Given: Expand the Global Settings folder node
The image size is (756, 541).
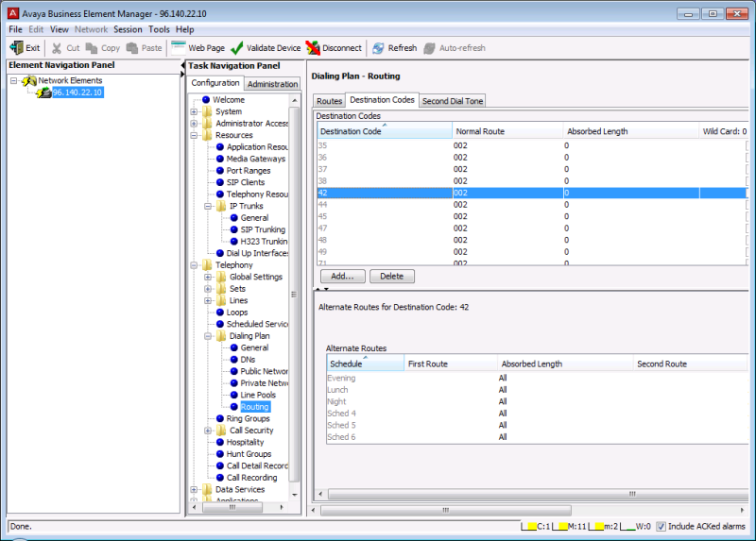Looking at the screenshot, I should 208,277.
